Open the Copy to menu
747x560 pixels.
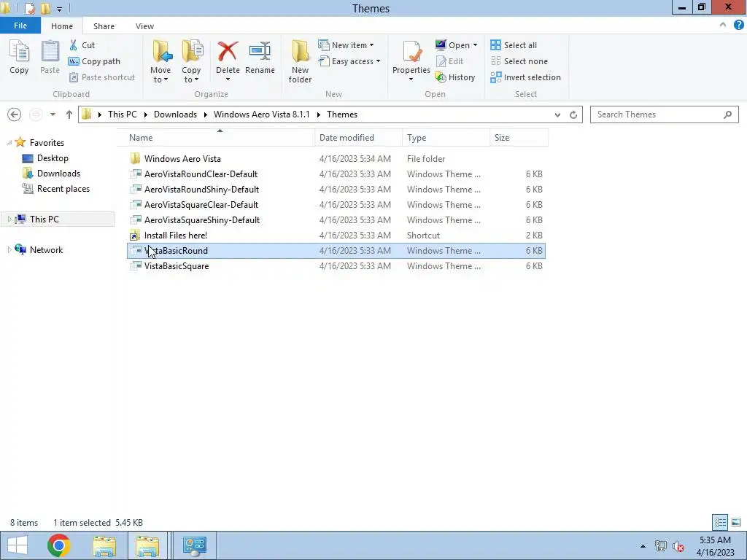tap(191, 61)
